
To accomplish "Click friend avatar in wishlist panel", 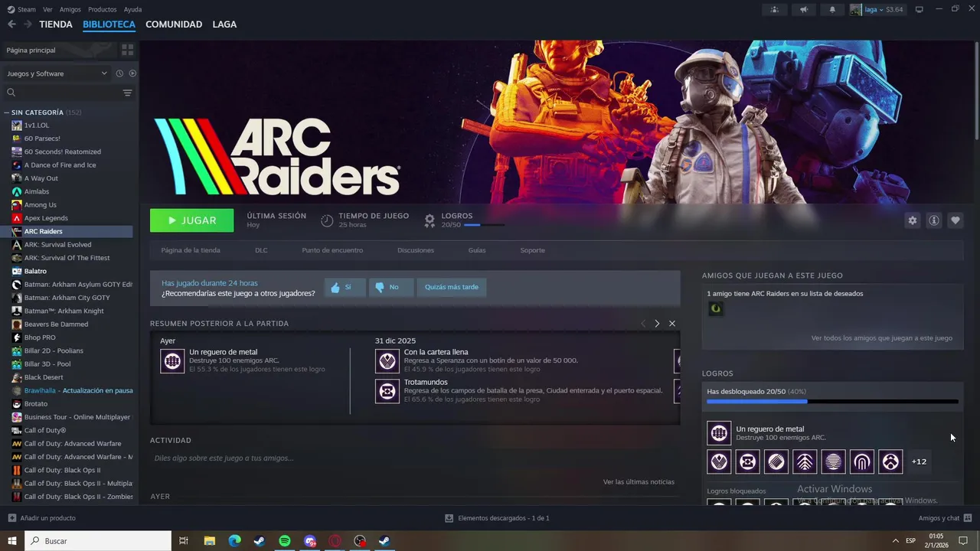I will 716,308.
